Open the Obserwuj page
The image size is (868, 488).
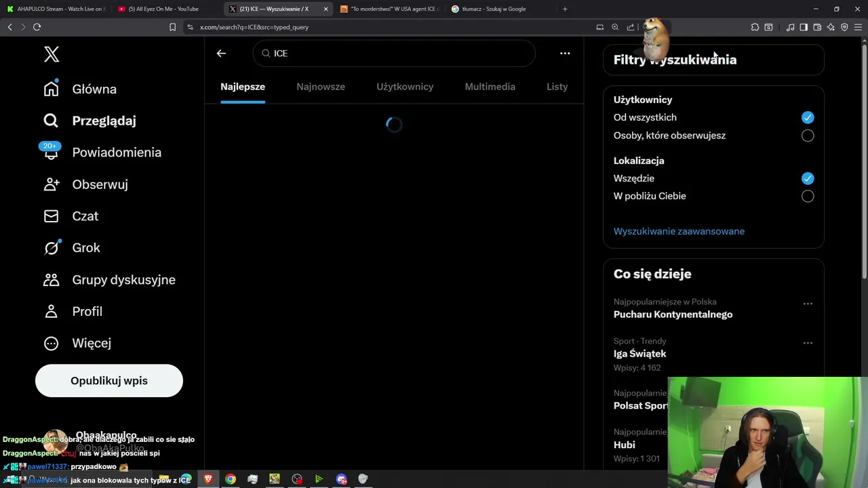pyautogui.click(x=85, y=184)
